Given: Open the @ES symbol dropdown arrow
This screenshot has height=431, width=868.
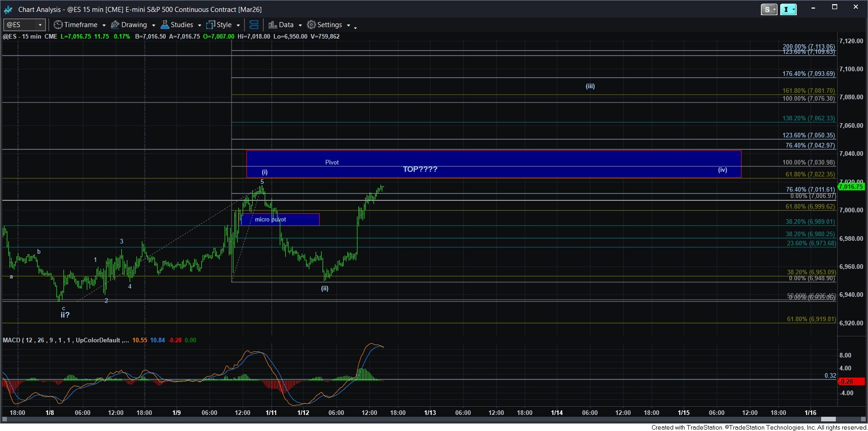Looking at the screenshot, I should 40,25.
